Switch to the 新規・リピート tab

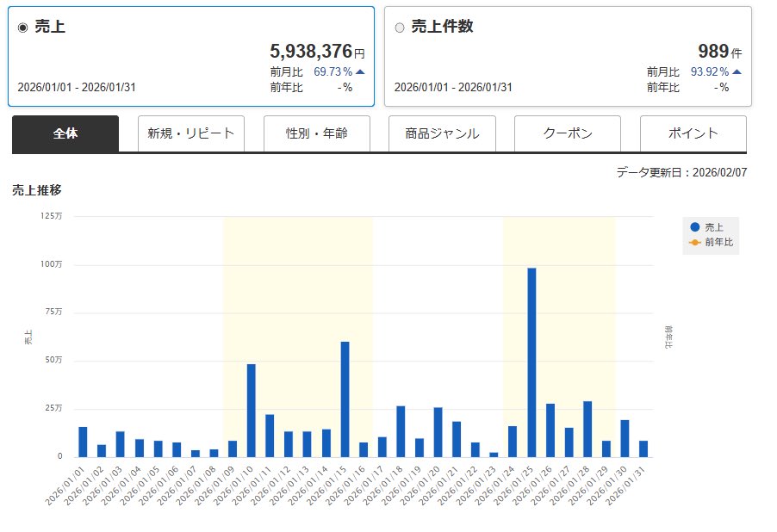tap(190, 133)
